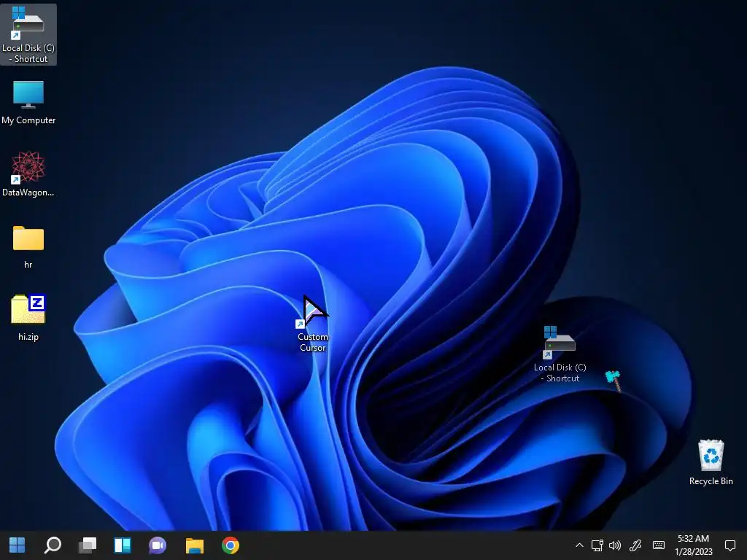Open File Explorer from the taskbar
Viewport: 747px width, 560px height.
tap(194, 545)
